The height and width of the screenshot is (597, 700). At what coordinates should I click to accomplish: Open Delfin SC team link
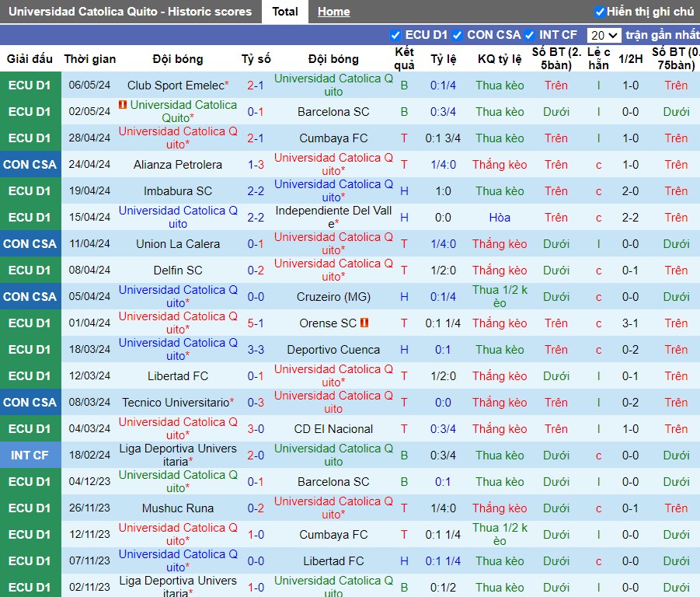coord(178,271)
